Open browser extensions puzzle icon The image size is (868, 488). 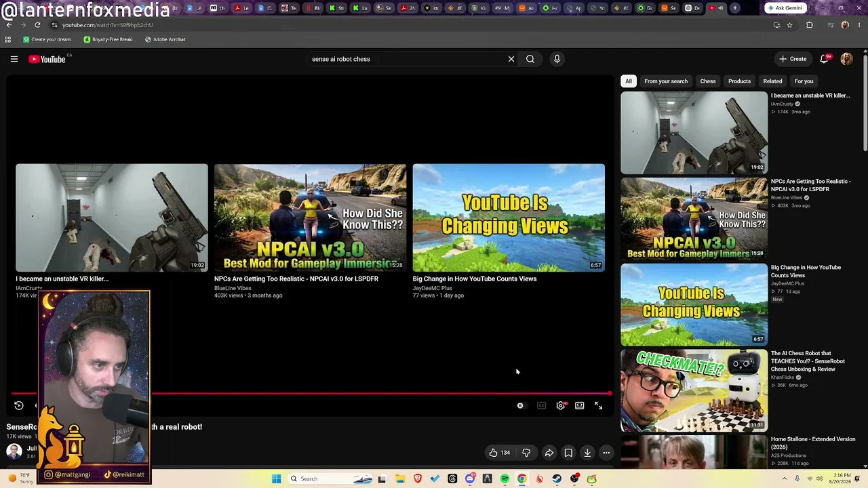[810, 25]
